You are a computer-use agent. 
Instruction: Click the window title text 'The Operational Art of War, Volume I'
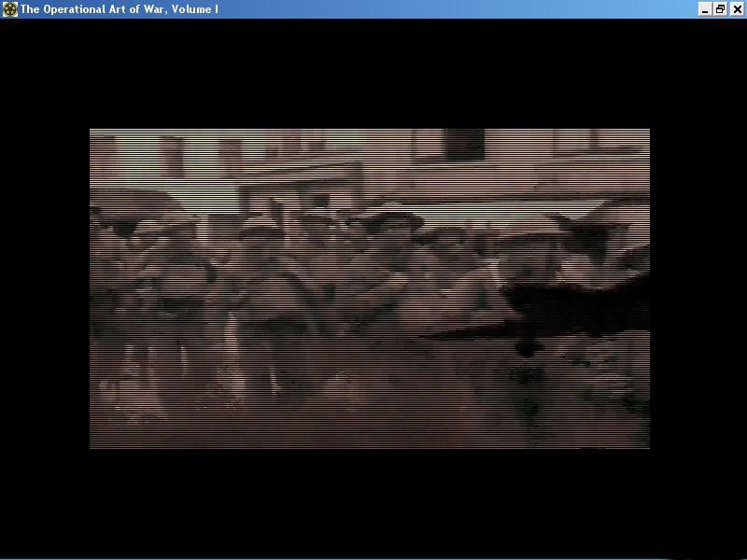pyautogui.click(x=120, y=9)
